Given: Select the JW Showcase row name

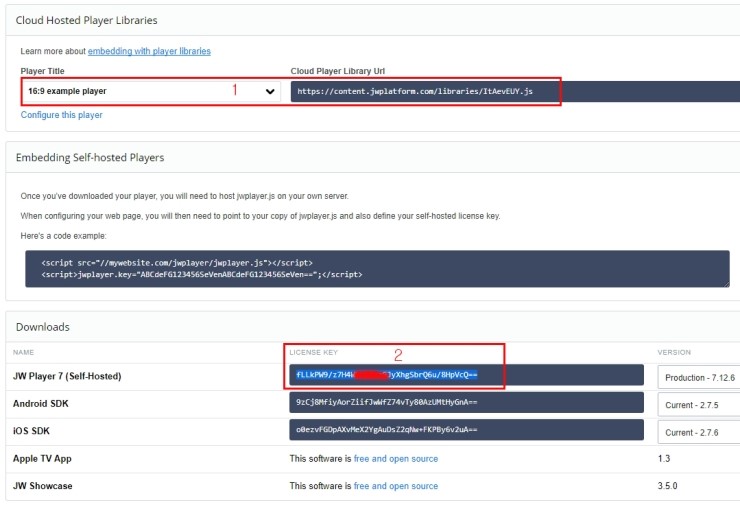Looking at the screenshot, I should [x=42, y=486].
